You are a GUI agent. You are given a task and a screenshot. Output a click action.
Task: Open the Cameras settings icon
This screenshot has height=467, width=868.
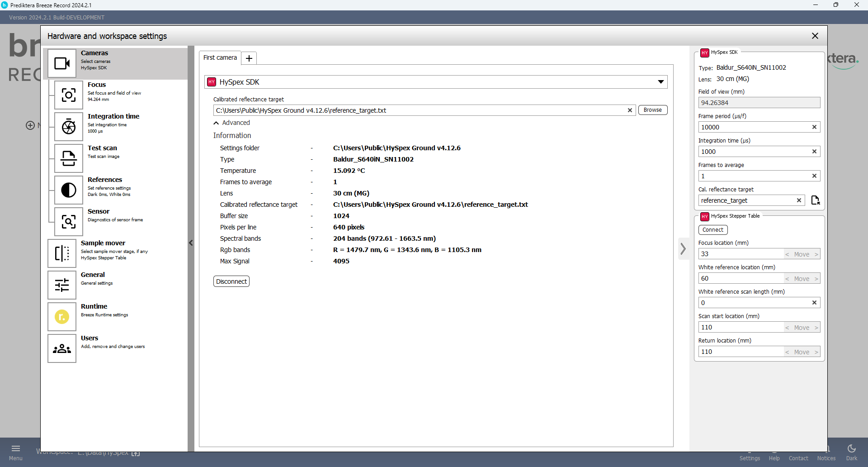tap(62, 63)
